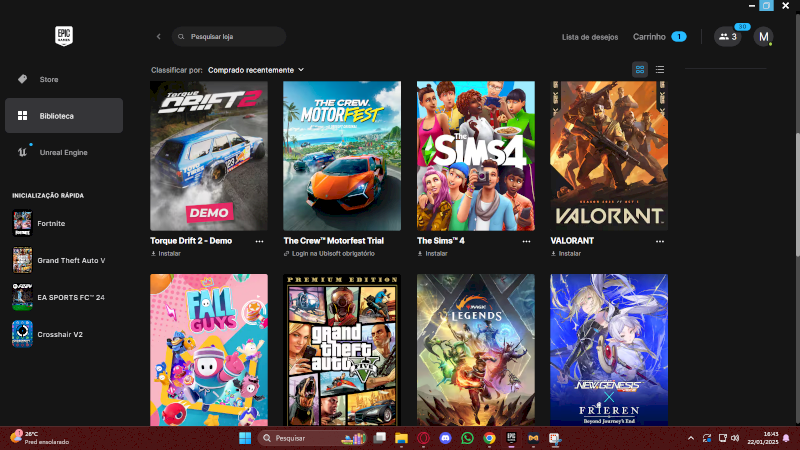
Task: Open New Genesis Frieren cover art
Action: [x=609, y=349]
